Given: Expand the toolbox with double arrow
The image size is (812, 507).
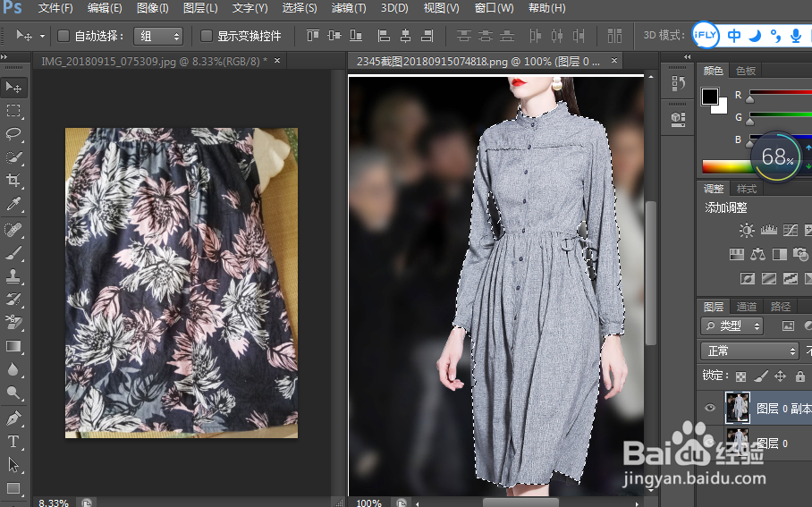Looking at the screenshot, I should pyautogui.click(x=4, y=56).
